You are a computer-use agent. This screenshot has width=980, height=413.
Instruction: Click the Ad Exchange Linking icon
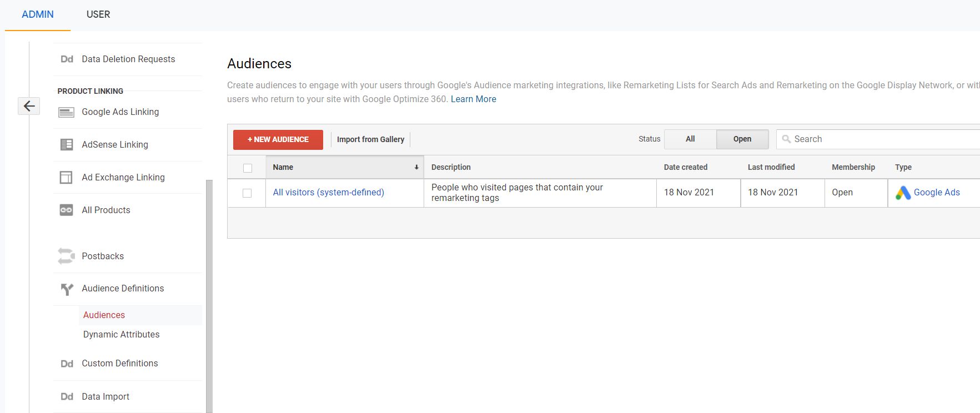coord(66,177)
